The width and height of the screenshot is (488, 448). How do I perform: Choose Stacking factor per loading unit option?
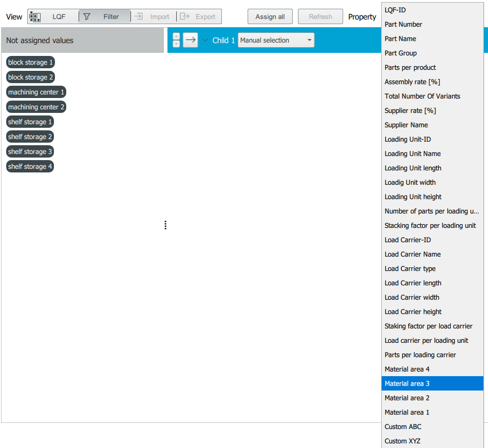coord(433,225)
